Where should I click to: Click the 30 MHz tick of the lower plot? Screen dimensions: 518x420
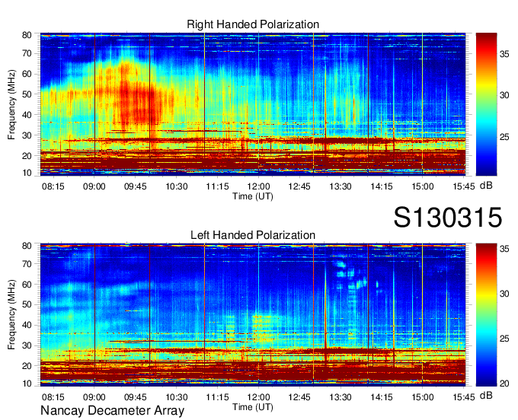click(x=27, y=345)
